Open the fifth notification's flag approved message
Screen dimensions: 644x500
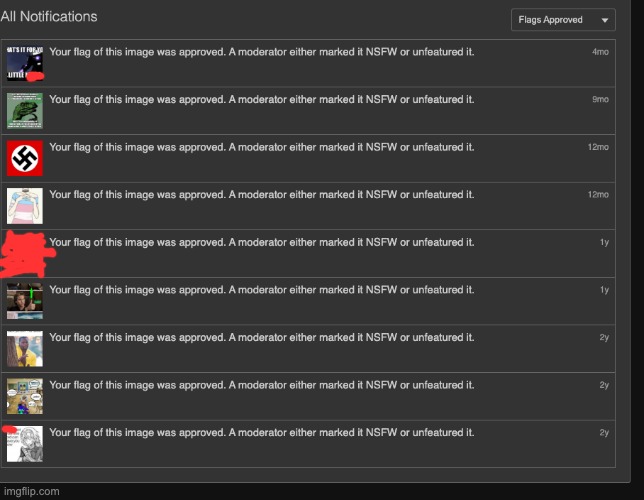(261, 242)
